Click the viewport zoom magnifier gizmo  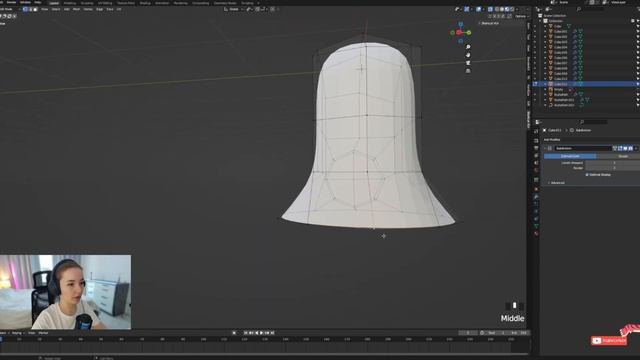coord(468,47)
